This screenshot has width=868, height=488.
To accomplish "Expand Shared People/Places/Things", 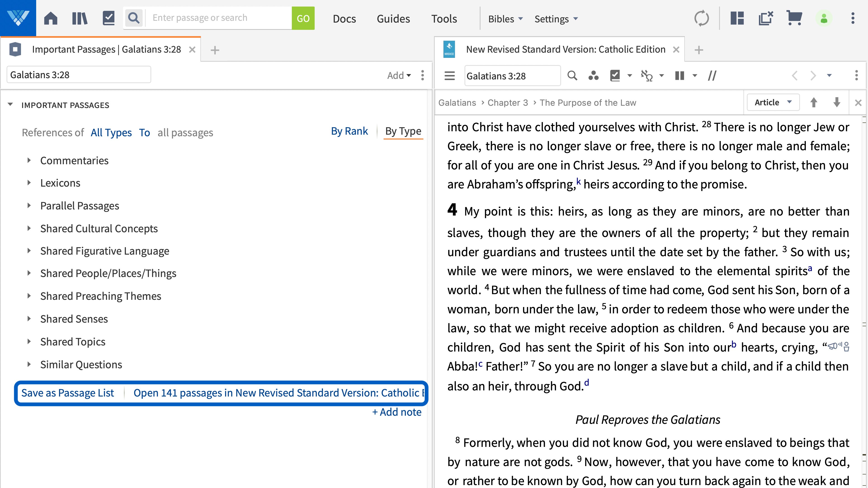I will (29, 273).
